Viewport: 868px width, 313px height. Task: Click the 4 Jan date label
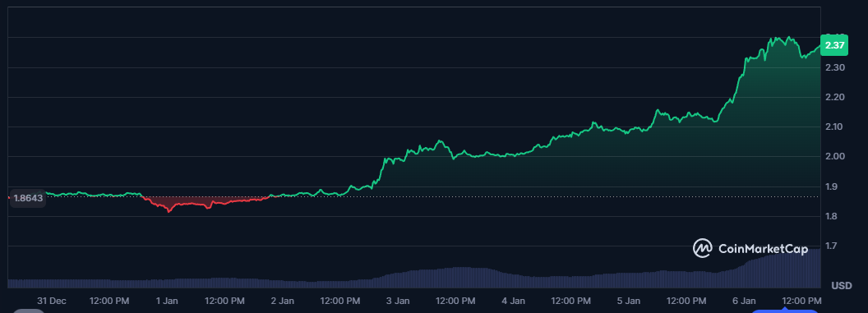click(513, 301)
